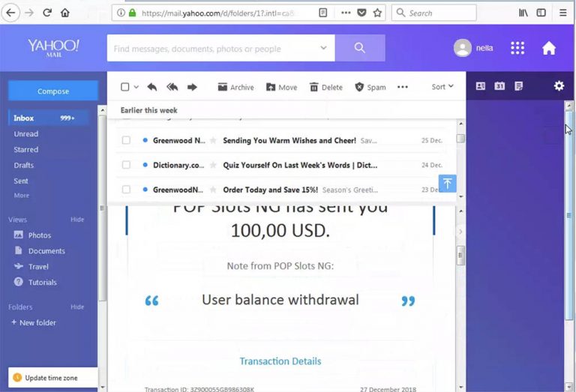Image resolution: width=576 pixels, height=392 pixels.
Task: Open the Travel view
Action: coord(31,267)
